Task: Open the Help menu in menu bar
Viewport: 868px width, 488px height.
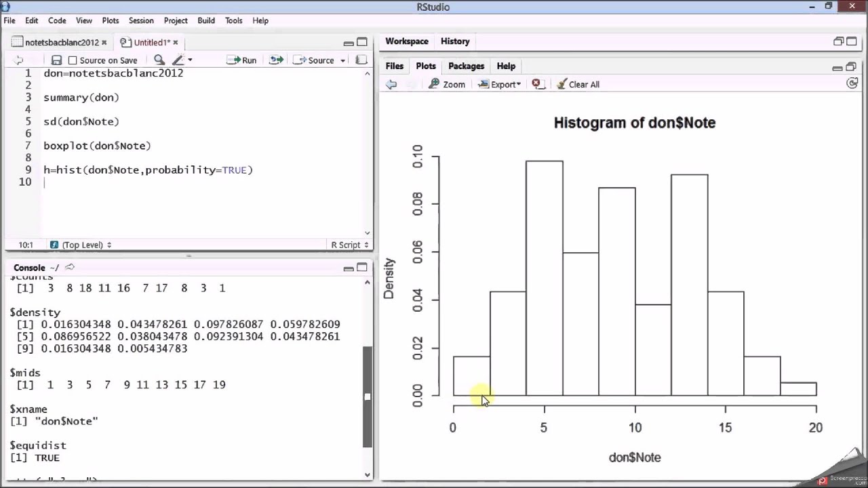Action: coord(260,20)
